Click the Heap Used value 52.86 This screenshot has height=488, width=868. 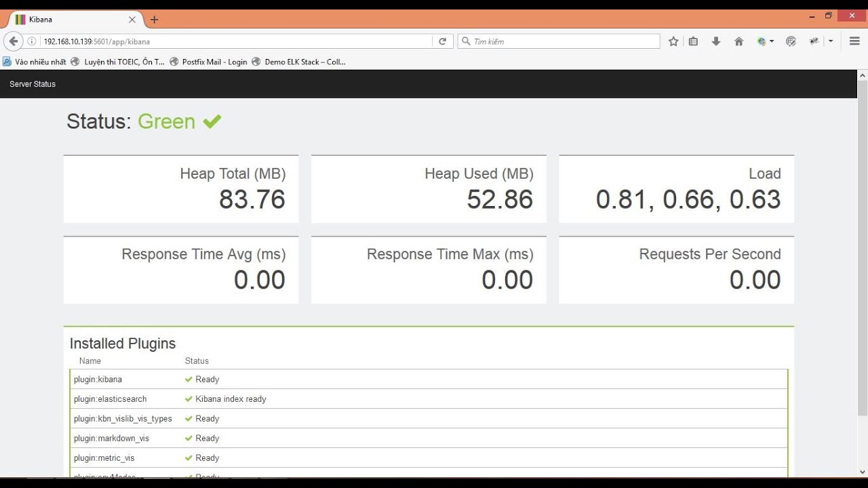pos(500,199)
